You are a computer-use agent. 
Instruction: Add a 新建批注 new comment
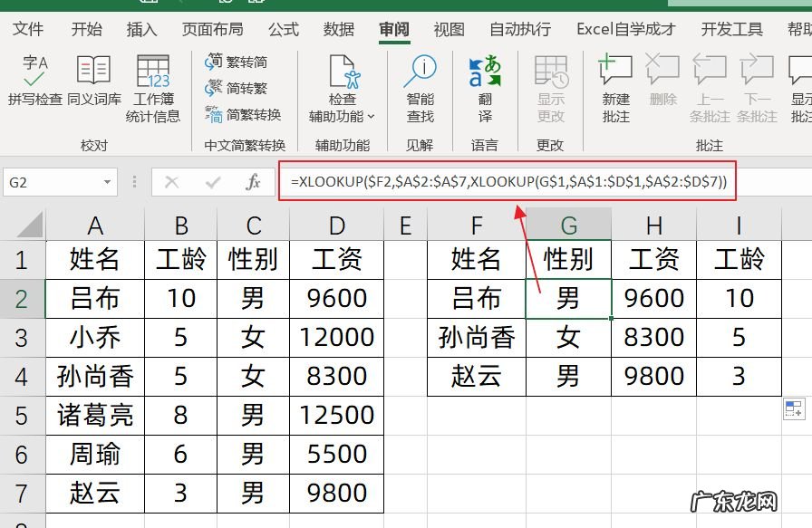click(x=615, y=72)
